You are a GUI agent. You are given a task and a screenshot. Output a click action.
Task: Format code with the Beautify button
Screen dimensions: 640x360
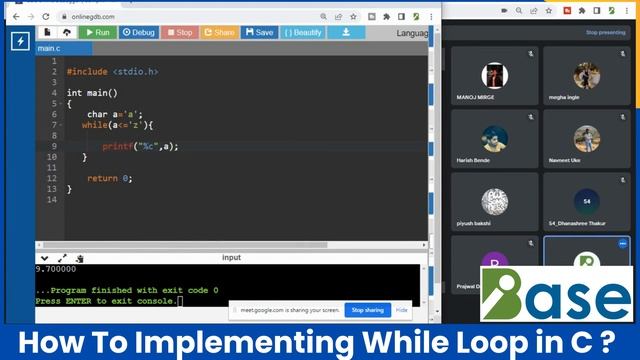coord(303,32)
